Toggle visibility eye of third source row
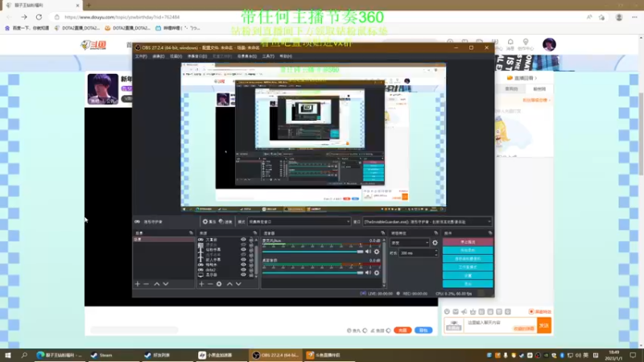Image resolution: width=644 pixels, height=362 pixels. tap(243, 249)
